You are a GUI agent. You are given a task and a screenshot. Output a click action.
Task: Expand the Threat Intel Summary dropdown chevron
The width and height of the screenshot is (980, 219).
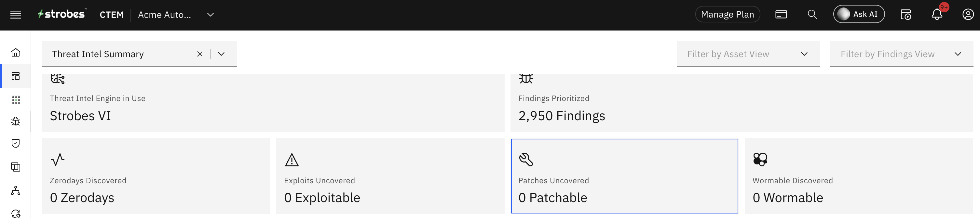coord(222,54)
